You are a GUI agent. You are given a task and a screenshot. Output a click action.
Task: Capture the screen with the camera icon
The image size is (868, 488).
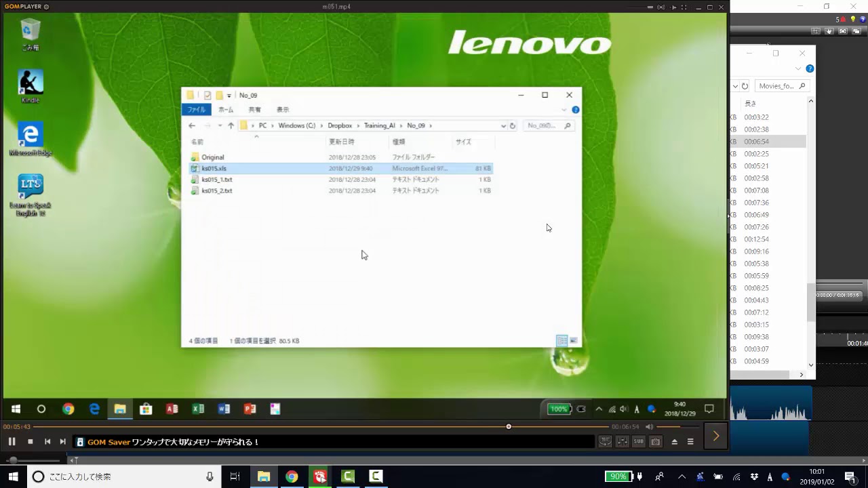click(655, 442)
